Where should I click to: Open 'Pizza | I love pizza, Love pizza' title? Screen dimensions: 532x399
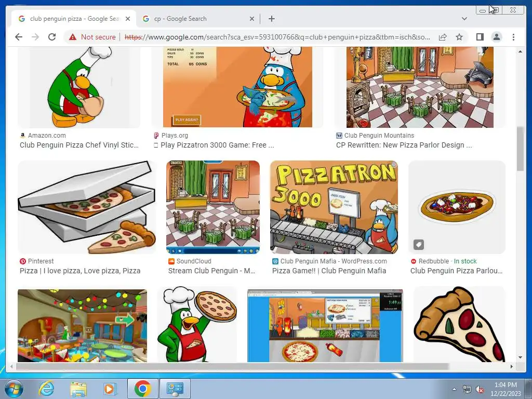[x=80, y=271]
